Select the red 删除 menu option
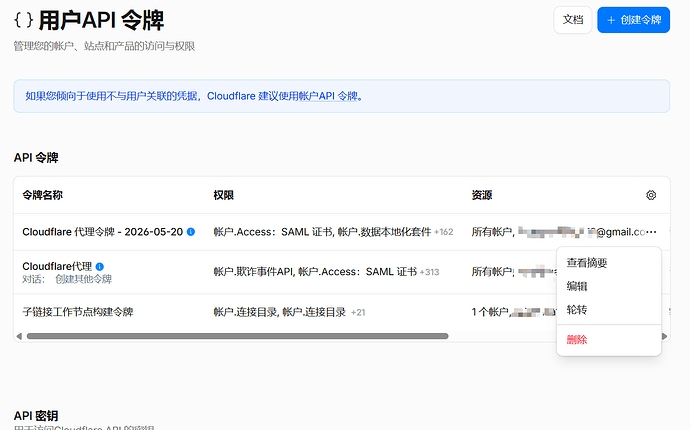This screenshot has height=430, width=690. [x=576, y=339]
